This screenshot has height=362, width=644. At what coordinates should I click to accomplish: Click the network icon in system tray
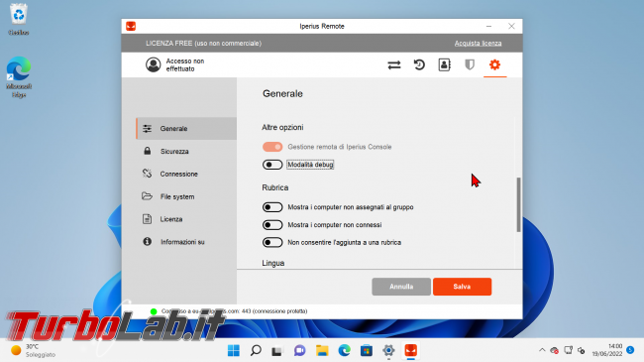point(568,350)
